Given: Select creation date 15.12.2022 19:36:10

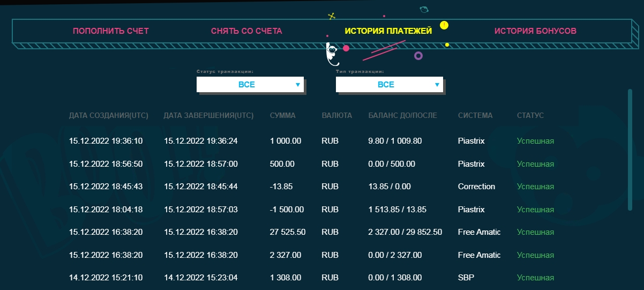Looking at the screenshot, I should coord(106,141).
